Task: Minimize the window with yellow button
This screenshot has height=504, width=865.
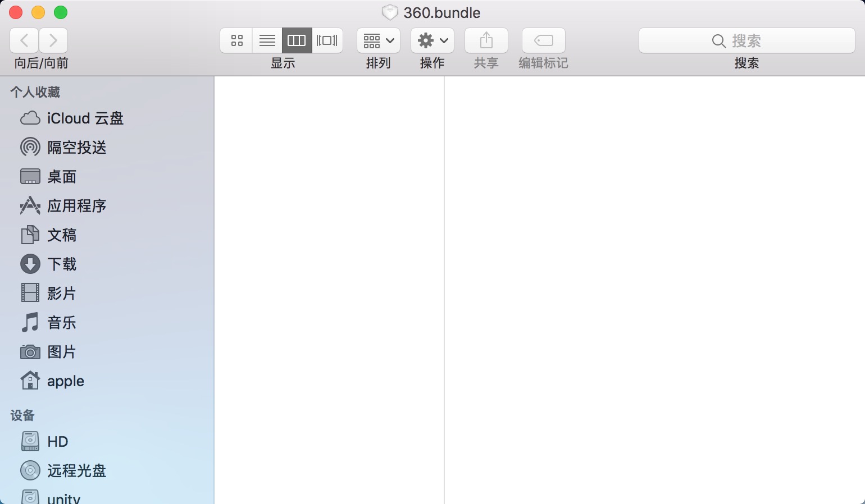Action: (38, 12)
